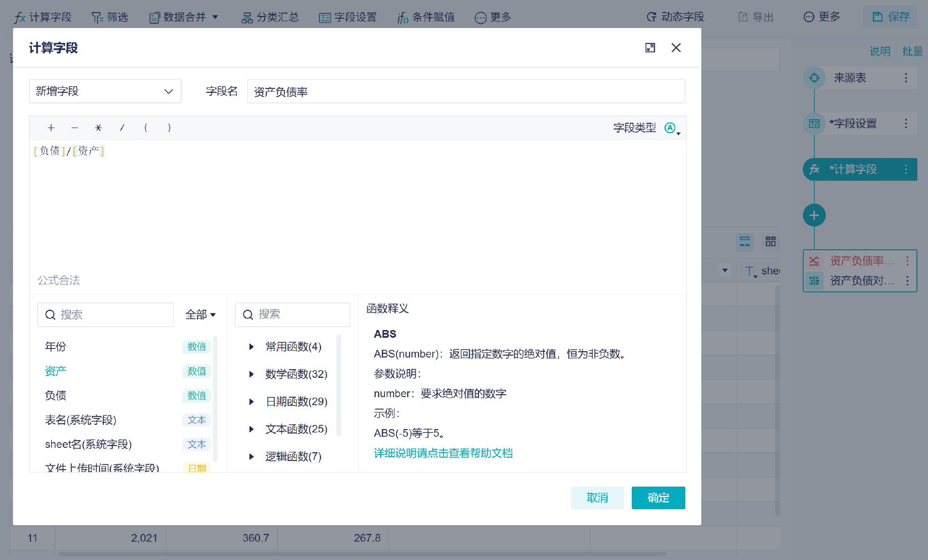Insert the division operator into the formula
This screenshot has width=928, height=560.
(x=122, y=128)
